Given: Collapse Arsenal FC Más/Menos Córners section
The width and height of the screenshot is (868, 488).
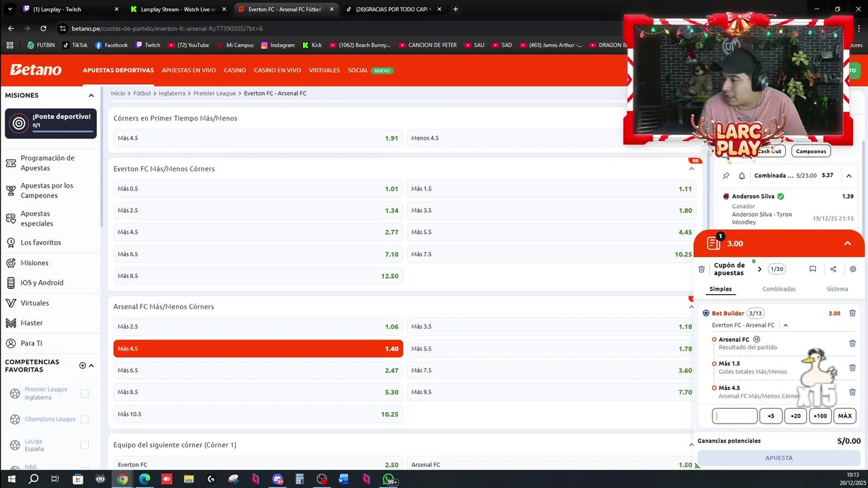Looking at the screenshot, I should 691,307.
